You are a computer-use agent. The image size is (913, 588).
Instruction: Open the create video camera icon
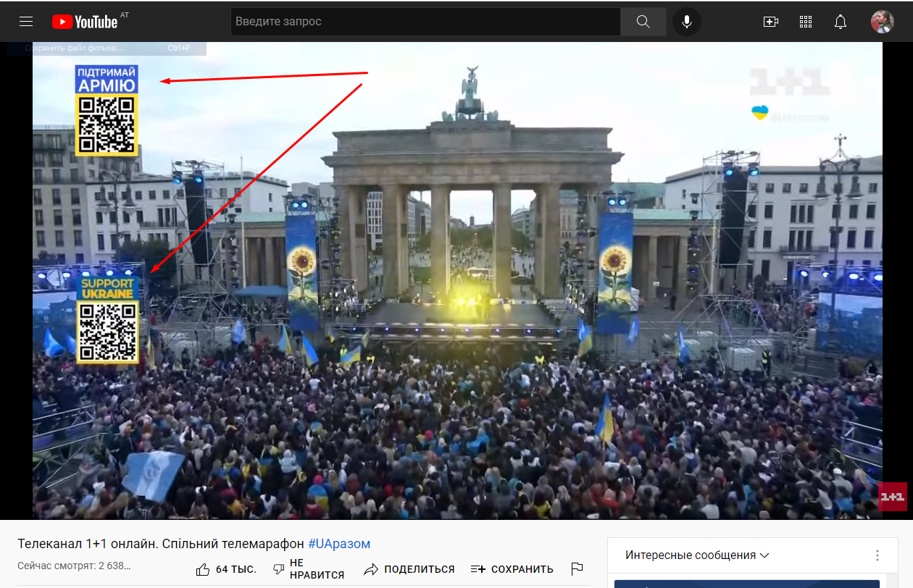(771, 22)
